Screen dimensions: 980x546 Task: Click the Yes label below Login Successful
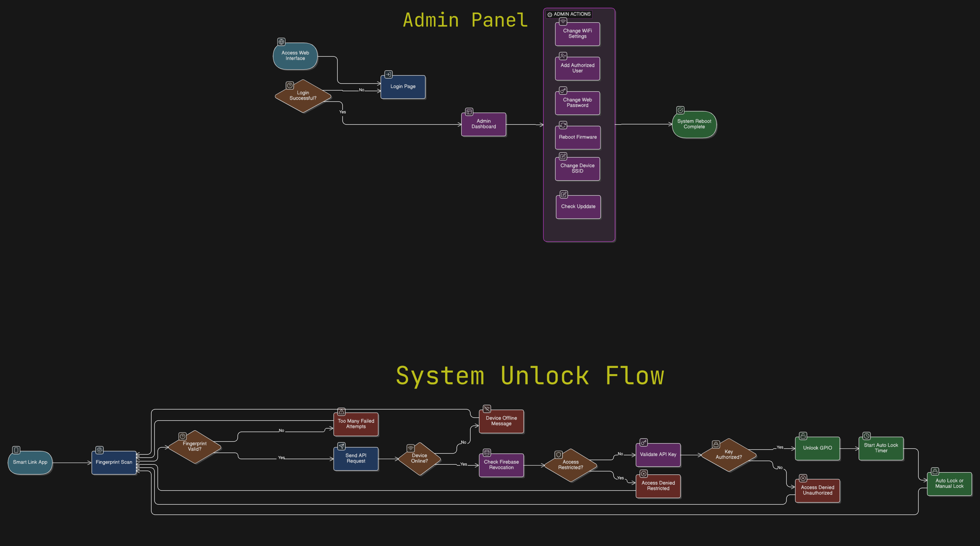[x=342, y=112]
